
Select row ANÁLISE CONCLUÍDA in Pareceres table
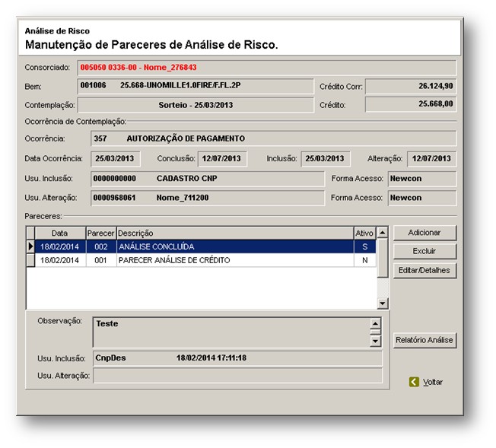tap(205, 246)
